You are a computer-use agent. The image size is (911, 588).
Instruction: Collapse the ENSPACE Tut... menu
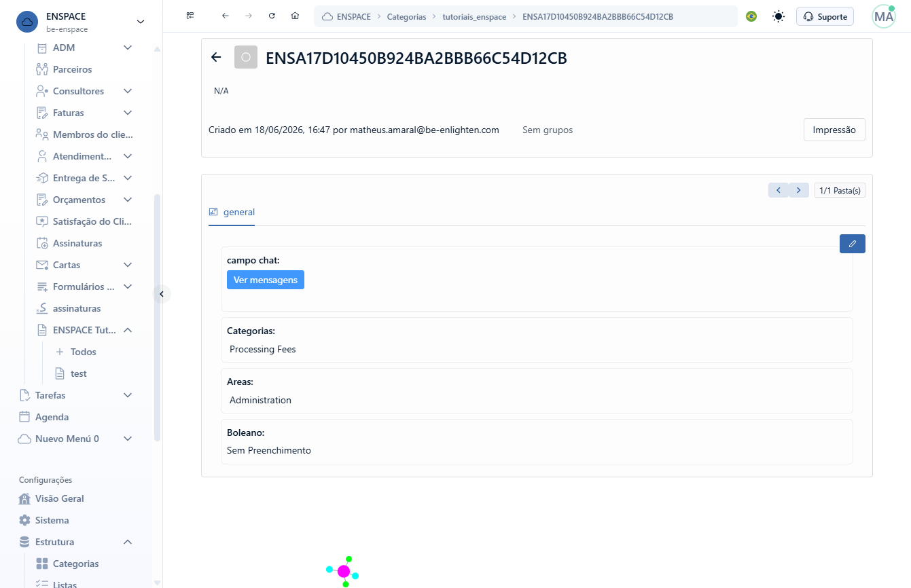[127, 330]
